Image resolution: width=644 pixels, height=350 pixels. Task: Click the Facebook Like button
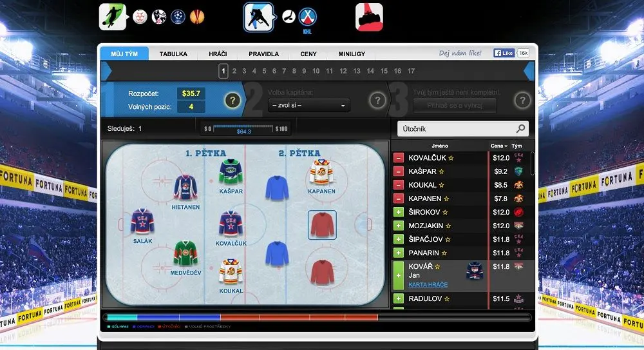click(504, 53)
